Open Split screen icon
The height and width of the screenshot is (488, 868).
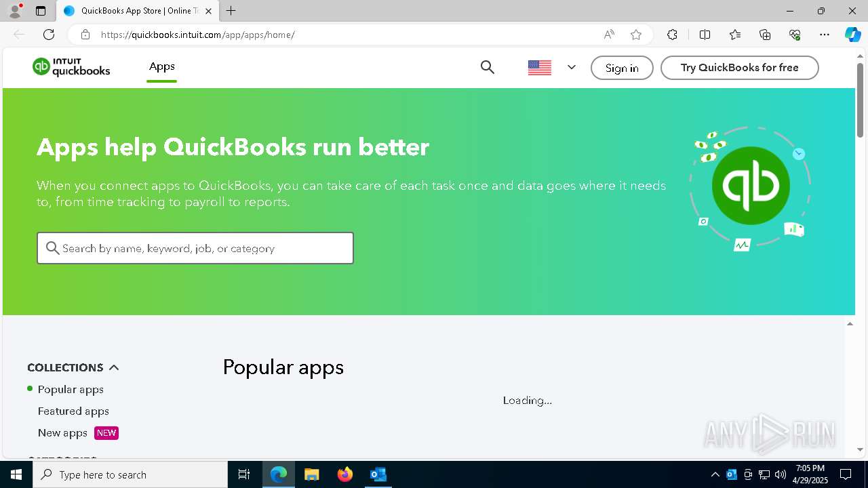coord(705,35)
